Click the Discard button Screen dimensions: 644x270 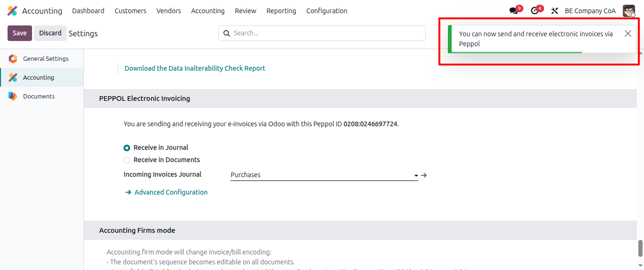[x=50, y=33]
